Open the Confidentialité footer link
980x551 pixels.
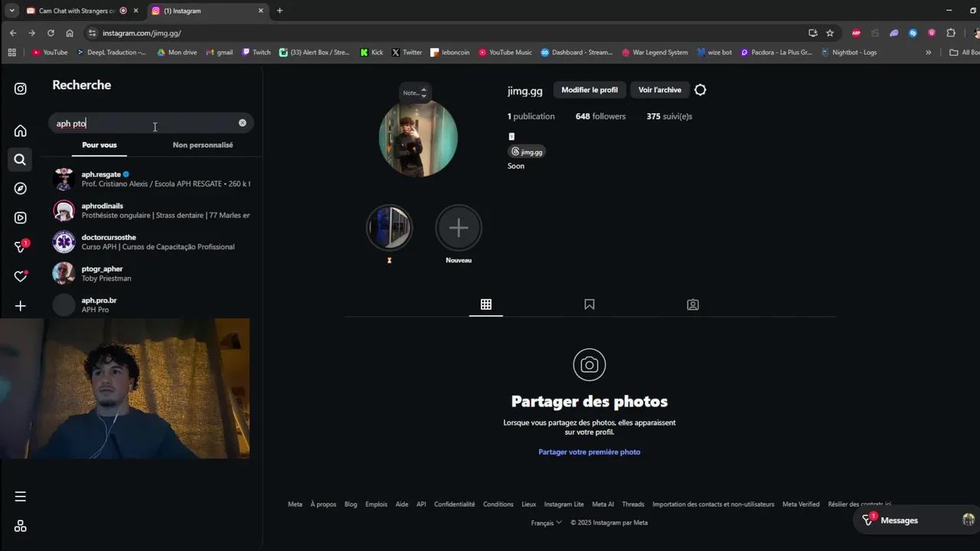click(x=455, y=504)
